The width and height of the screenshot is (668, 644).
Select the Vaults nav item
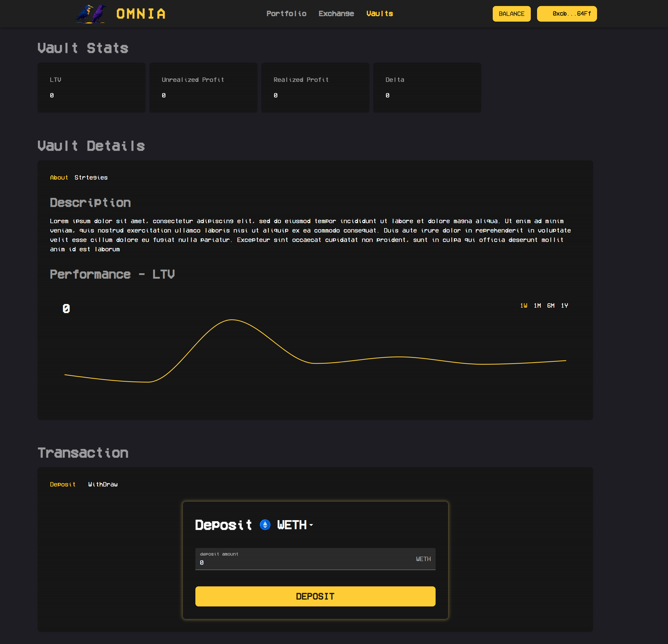(x=379, y=14)
